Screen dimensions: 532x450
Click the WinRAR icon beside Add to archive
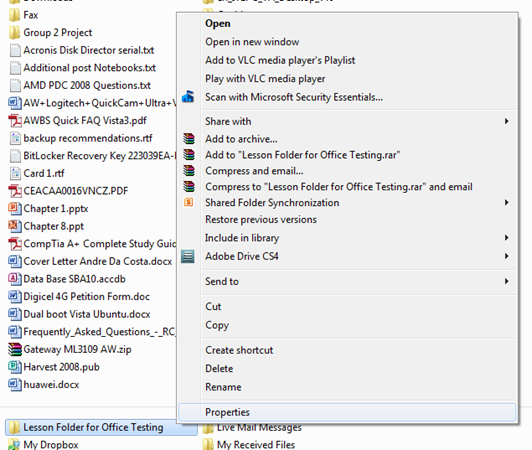pyautogui.click(x=189, y=139)
